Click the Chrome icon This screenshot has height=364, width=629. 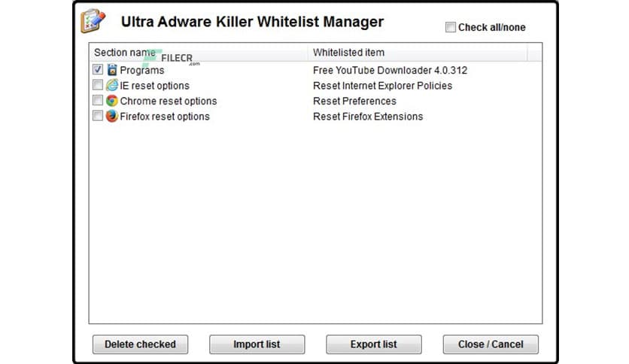point(112,101)
